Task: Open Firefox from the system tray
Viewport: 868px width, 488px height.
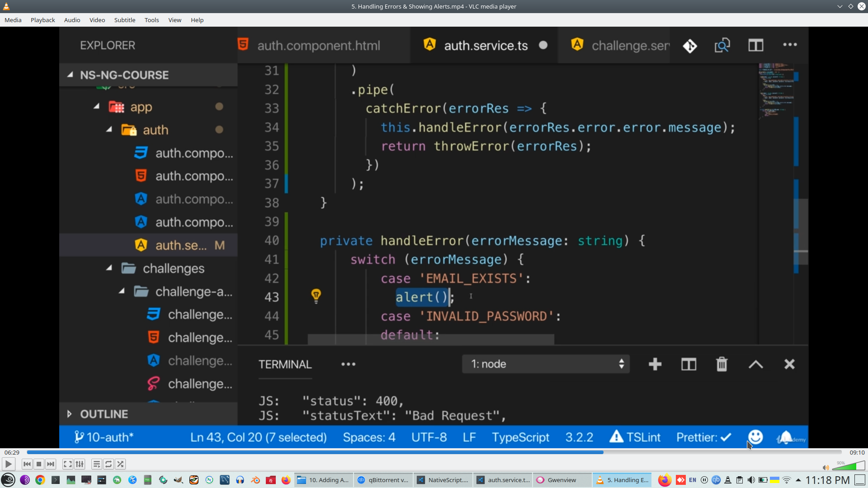Action: tap(664, 480)
